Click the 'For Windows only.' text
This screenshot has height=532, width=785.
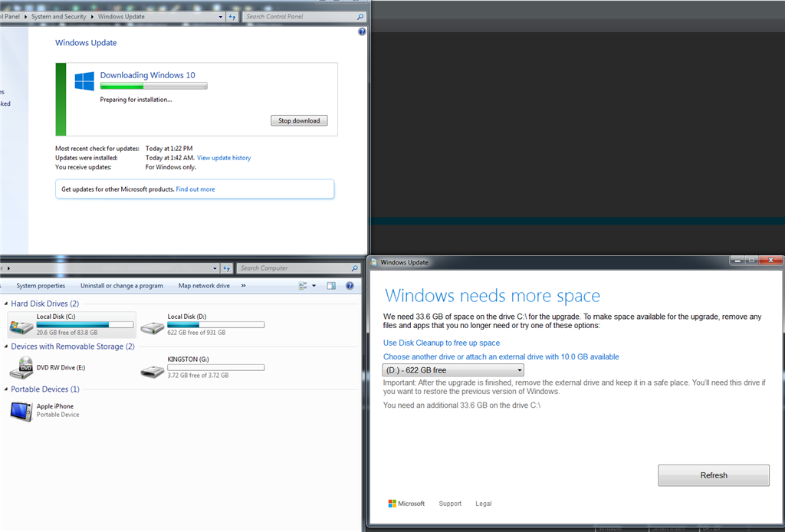point(171,167)
